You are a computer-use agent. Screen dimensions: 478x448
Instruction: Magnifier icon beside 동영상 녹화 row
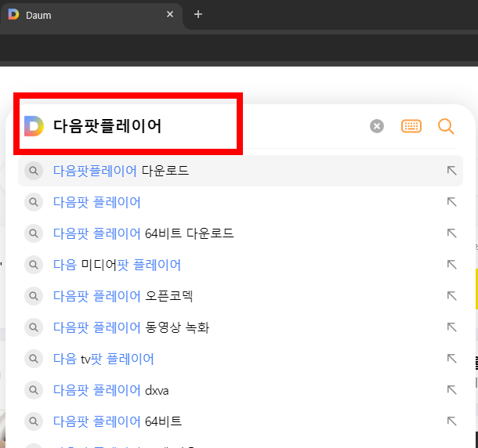click(x=34, y=327)
